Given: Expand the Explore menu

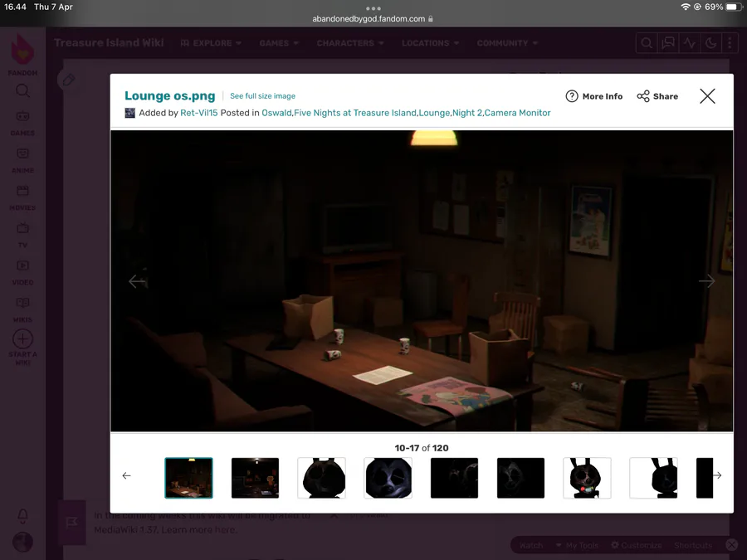Looking at the screenshot, I should (x=211, y=43).
